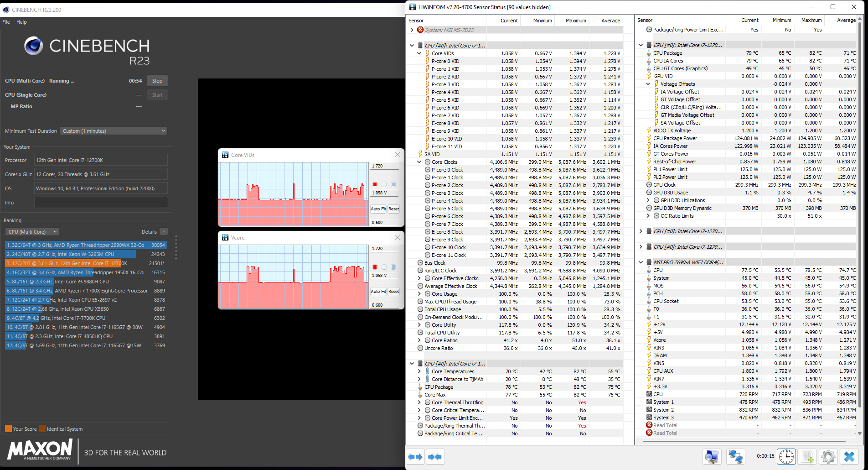Click the circle icon beside Bus Clock
Viewport: 868px width, 470px height.
420,263
